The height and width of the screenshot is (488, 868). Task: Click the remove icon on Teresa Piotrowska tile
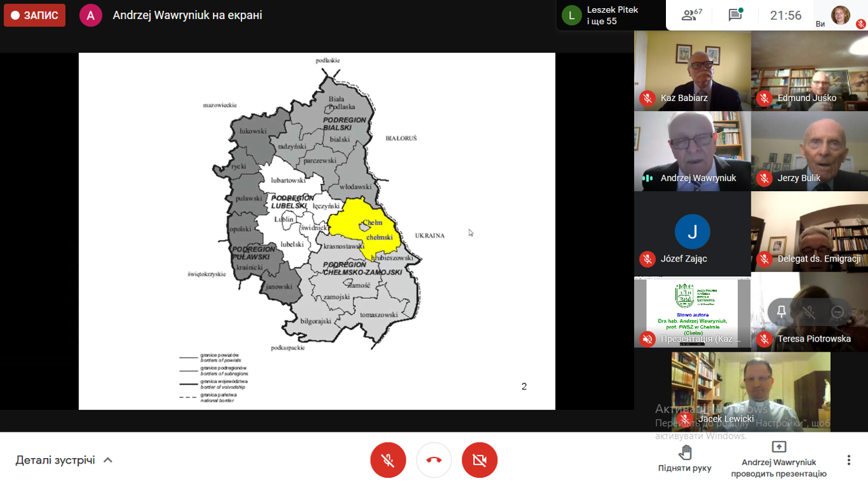pos(837,312)
